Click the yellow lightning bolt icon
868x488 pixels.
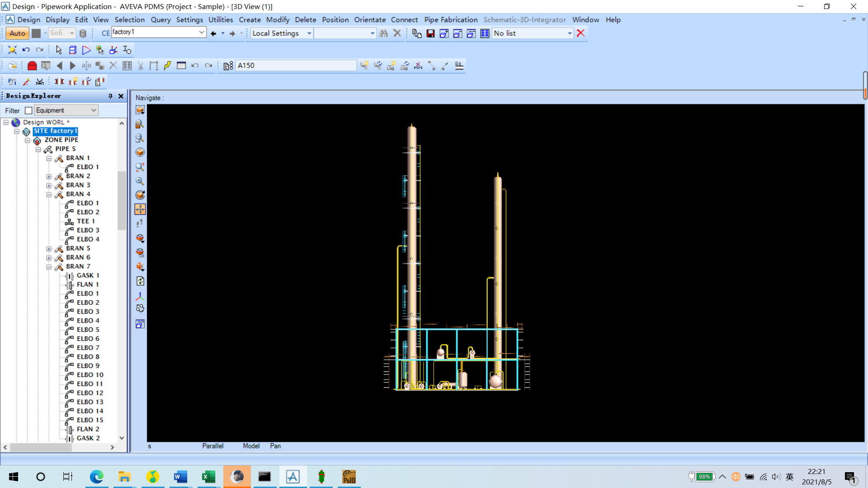tap(167, 66)
